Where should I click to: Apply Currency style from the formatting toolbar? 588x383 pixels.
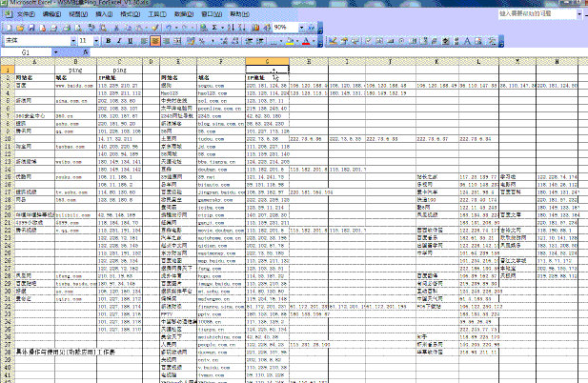click(191, 40)
